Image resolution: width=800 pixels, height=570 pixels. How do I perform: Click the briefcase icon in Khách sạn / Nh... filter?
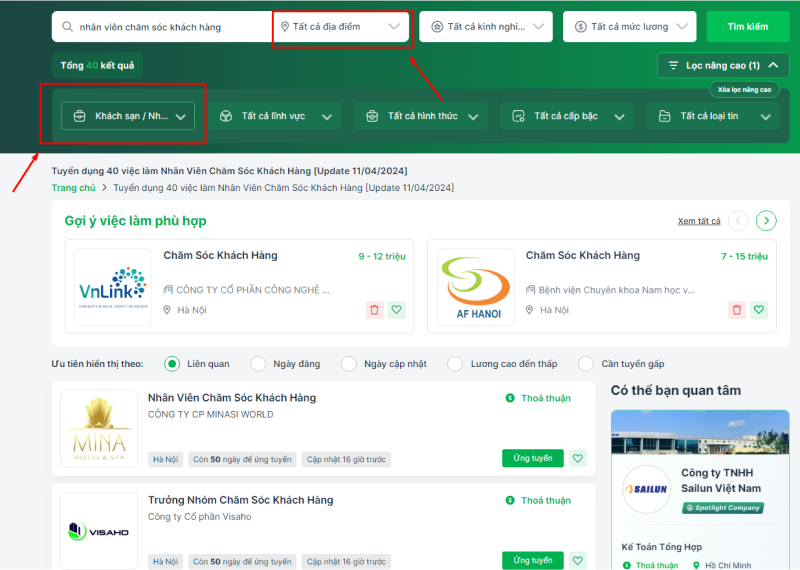tap(80, 116)
